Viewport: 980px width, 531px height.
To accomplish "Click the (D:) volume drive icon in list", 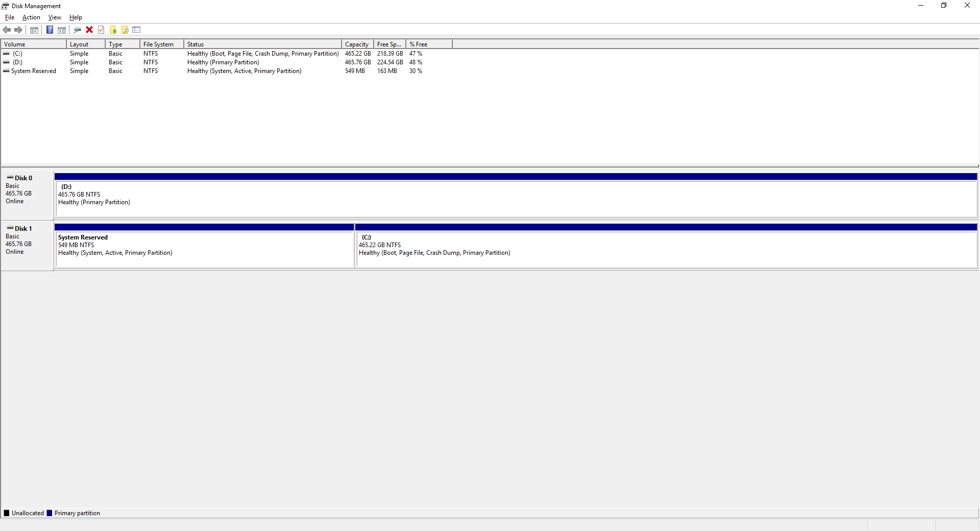I will tap(6, 62).
